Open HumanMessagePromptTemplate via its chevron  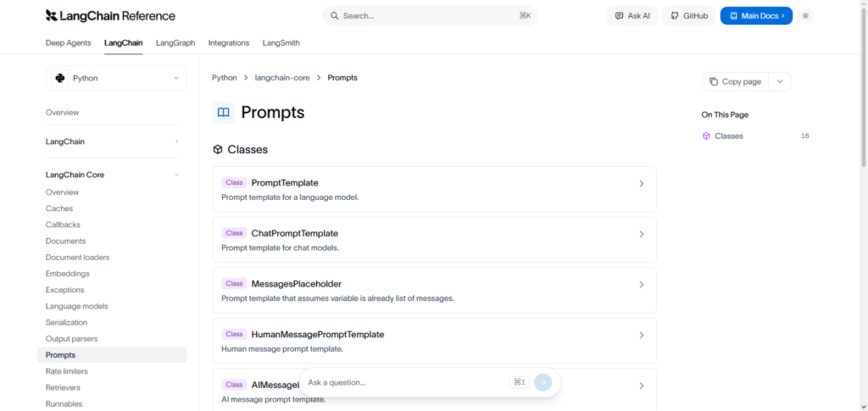coord(642,336)
